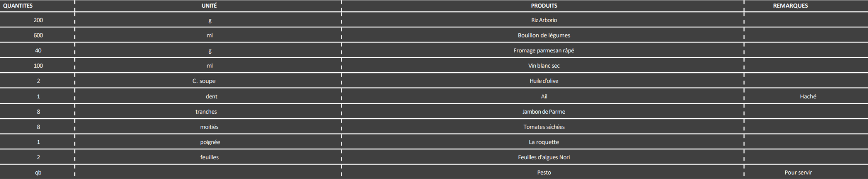This screenshot has width=868, height=179.
Task: Click the Pour servir remark cell
Action: [798, 173]
